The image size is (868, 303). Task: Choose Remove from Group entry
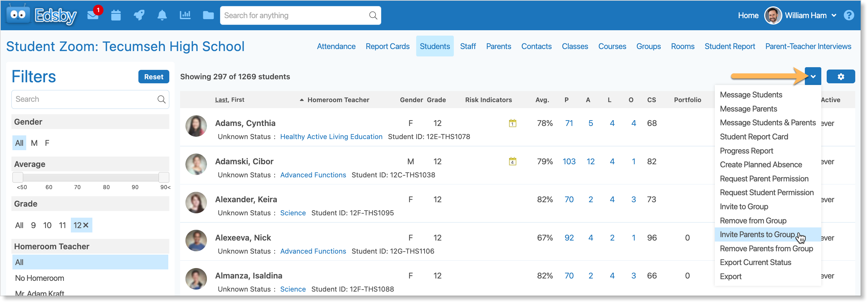[x=753, y=220]
